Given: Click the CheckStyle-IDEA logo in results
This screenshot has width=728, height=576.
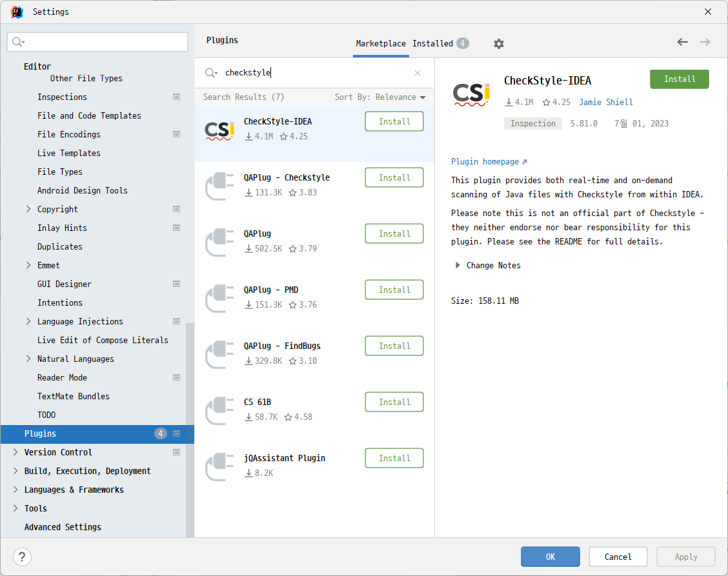Looking at the screenshot, I should pyautogui.click(x=219, y=132).
